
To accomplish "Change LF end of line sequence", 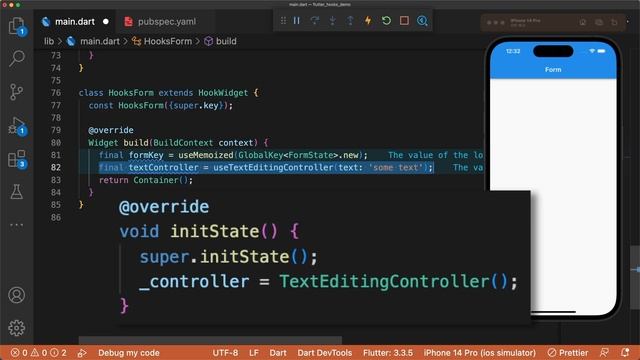I will [x=254, y=353].
